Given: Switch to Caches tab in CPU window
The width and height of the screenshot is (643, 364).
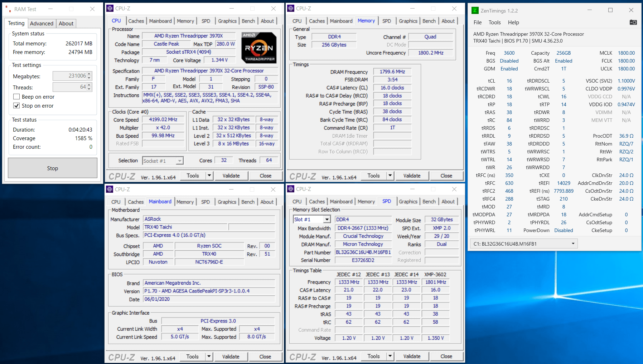Looking at the screenshot, I should [136, 21].
